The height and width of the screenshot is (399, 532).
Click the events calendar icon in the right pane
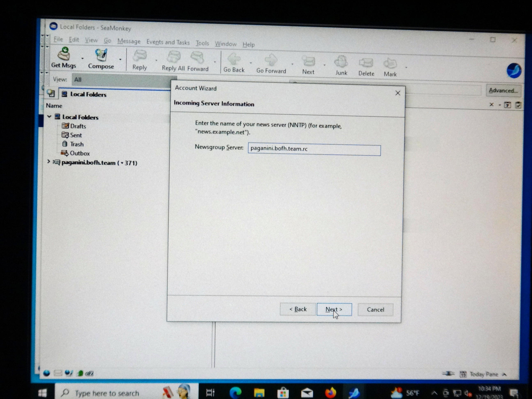(507, 105)
